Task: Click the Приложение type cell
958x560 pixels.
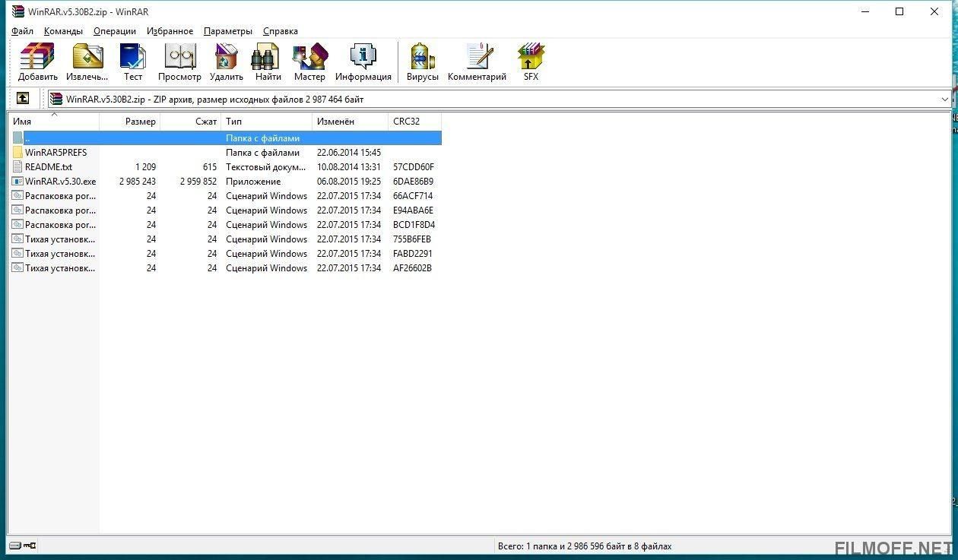Action: (x=253, y=181)
